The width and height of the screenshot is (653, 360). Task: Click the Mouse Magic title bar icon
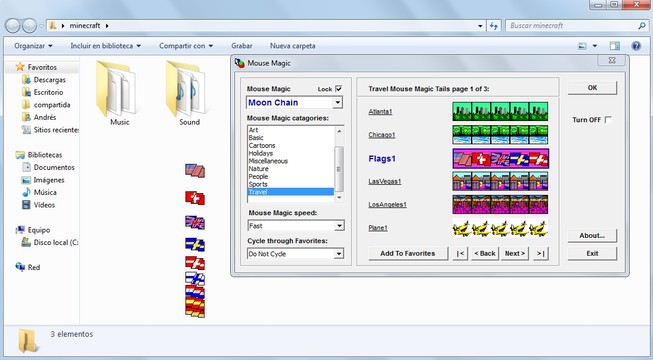point(239,63)
